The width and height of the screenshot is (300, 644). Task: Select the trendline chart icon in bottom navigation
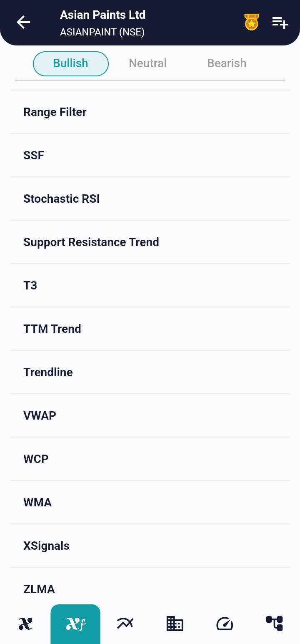125,623
